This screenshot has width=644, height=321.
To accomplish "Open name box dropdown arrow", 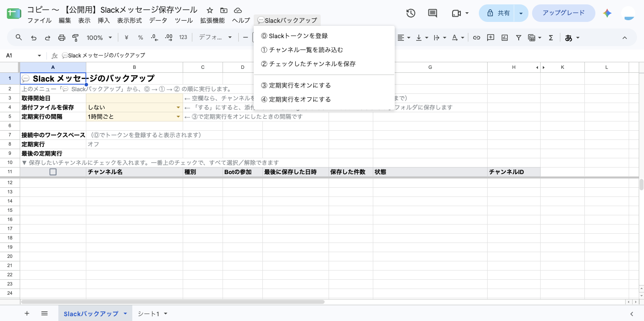I will 39,56.
